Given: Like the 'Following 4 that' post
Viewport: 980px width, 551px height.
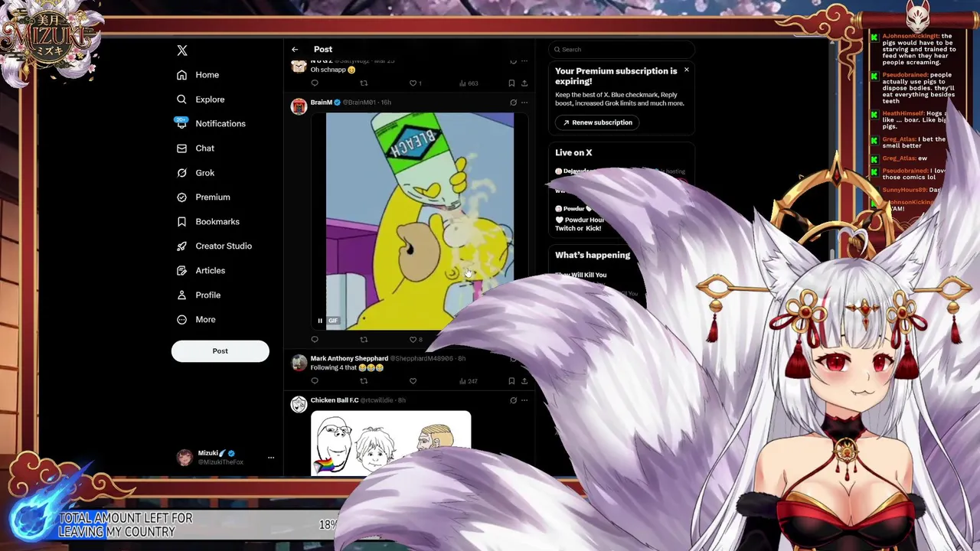Looking at the screenshot, I should pos(413,381).
